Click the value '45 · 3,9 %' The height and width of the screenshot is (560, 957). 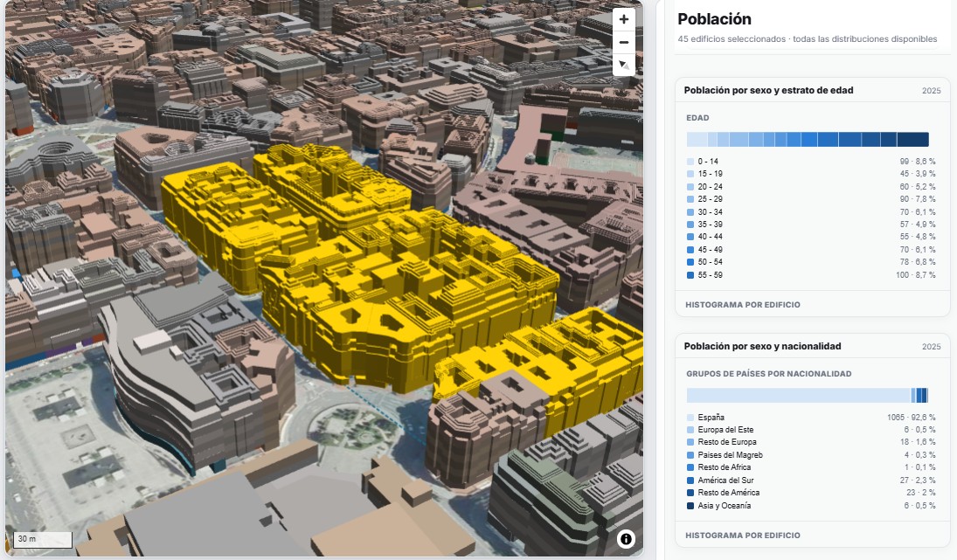[x=918, y=174]
